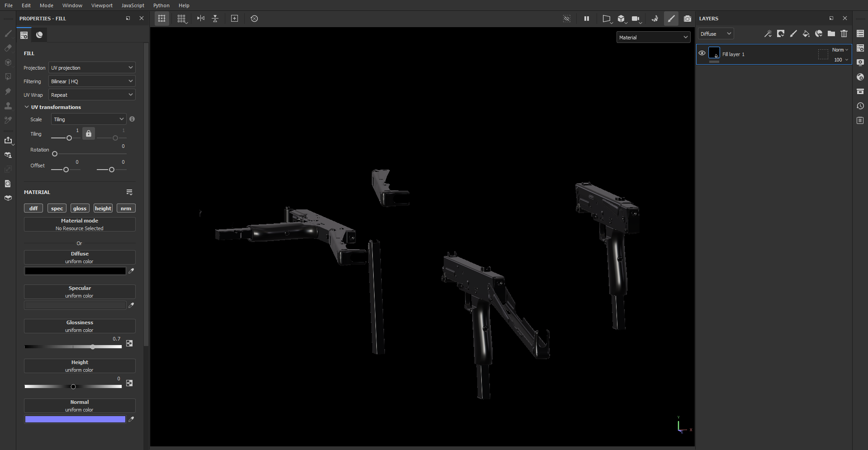Image resolution: width=868 pixels, height=450 pixels.
Task: Open the File menu
Action: (9, 5)
